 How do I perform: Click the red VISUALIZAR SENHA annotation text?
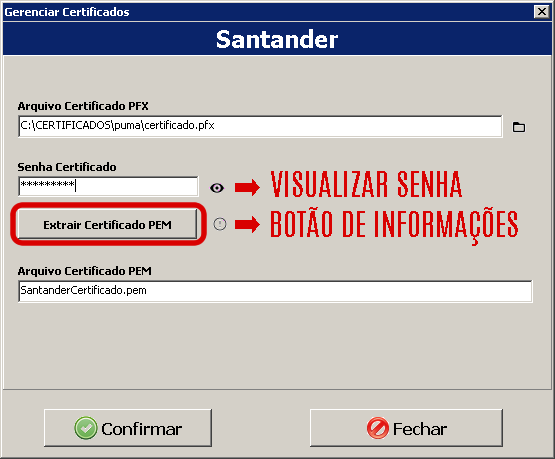366,184
